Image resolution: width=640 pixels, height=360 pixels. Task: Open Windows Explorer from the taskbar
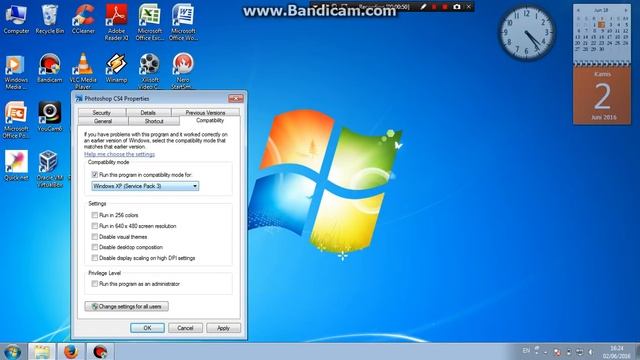point(41,352)
